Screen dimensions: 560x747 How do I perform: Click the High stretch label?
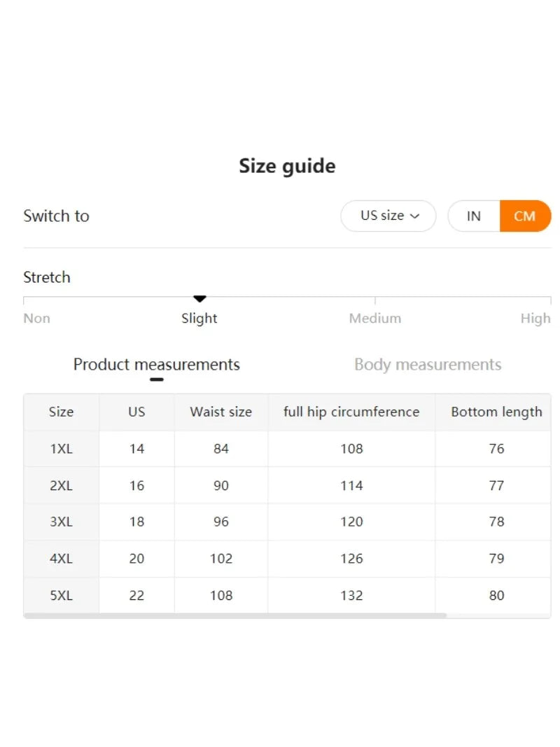click(x=535, y=319)
